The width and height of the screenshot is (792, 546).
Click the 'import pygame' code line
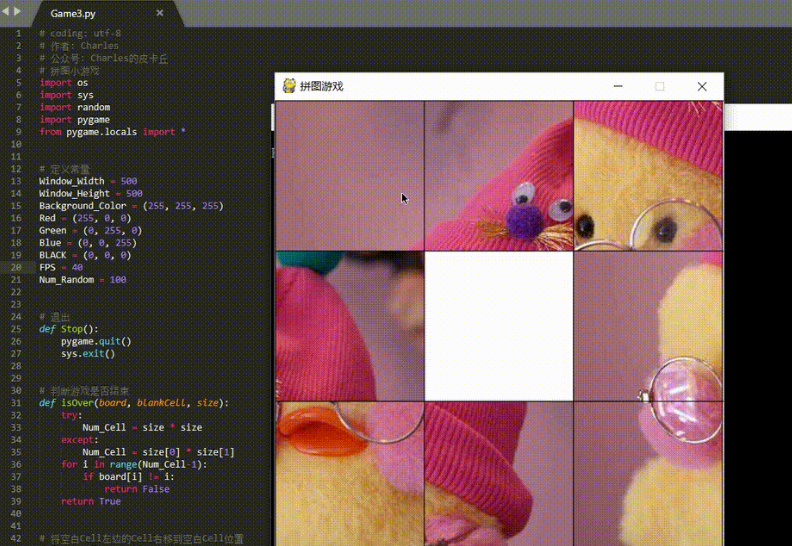tap(75, 120)
